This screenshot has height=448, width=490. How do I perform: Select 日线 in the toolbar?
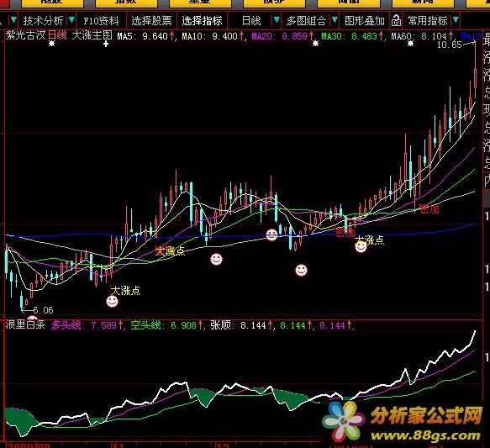coord(251,21)
